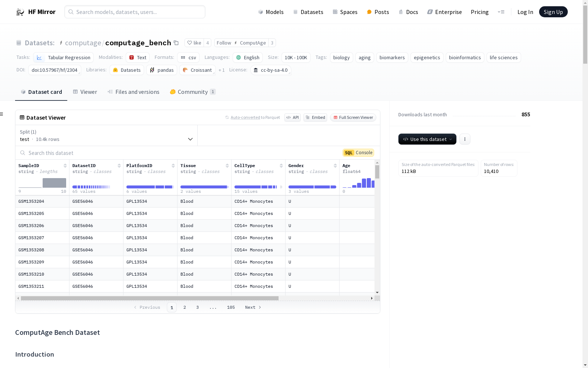This screenshot has height=368, width=588.
Task: Open the HF Mirror home logo
Action: [36, 12]
